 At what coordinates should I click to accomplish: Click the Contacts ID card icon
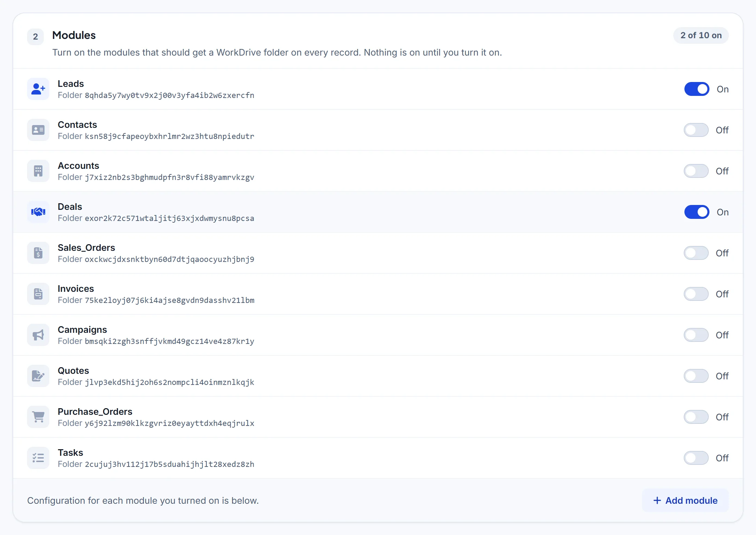[x=38, y=130]
